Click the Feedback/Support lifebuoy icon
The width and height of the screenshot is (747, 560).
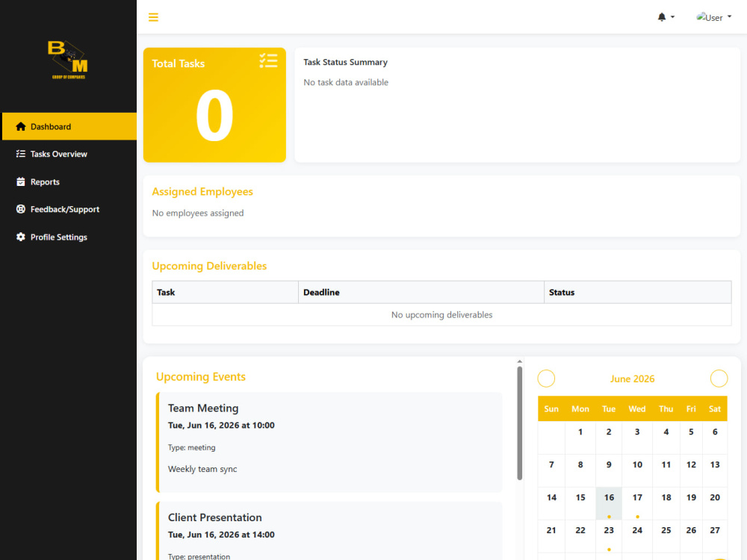click(20, 209)
